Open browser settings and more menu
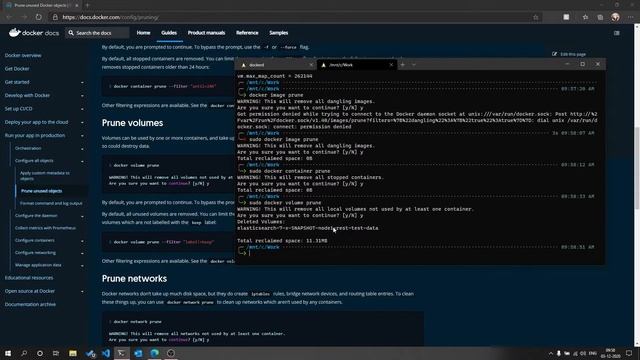Viewport: 640px width, 360px height. pos(630,17)
